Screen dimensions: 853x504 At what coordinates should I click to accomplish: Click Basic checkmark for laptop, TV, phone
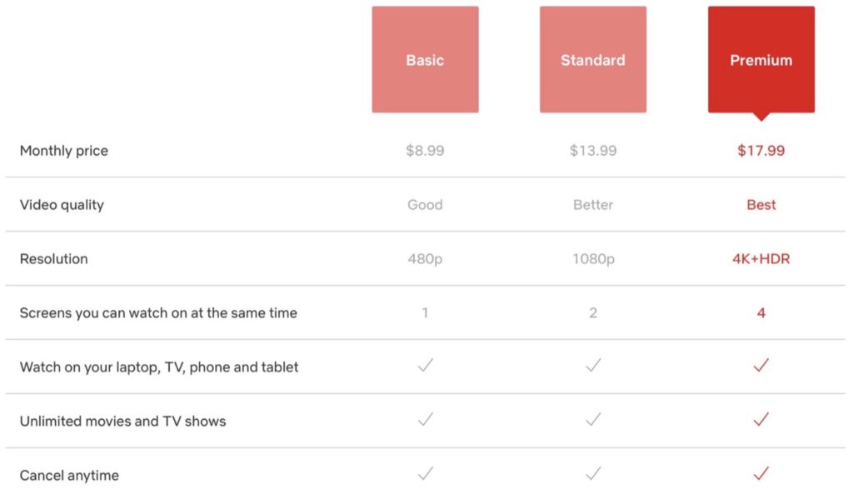426,366
